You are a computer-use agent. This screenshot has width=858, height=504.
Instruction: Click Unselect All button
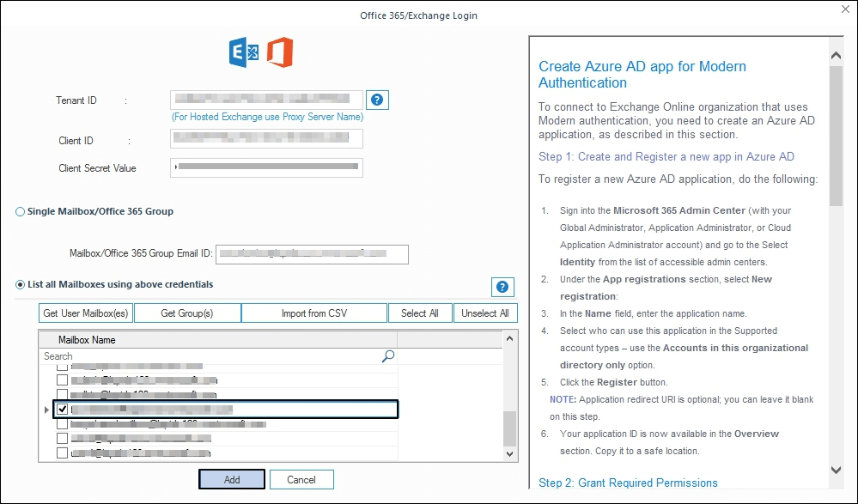coord(484,313)
